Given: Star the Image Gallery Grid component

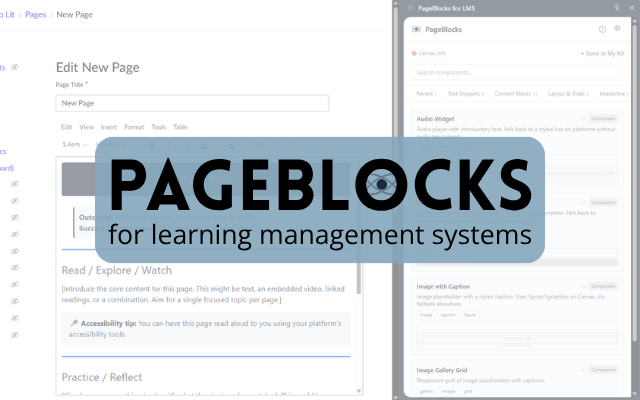Looking at the screenshot, I should coord(582,369).
